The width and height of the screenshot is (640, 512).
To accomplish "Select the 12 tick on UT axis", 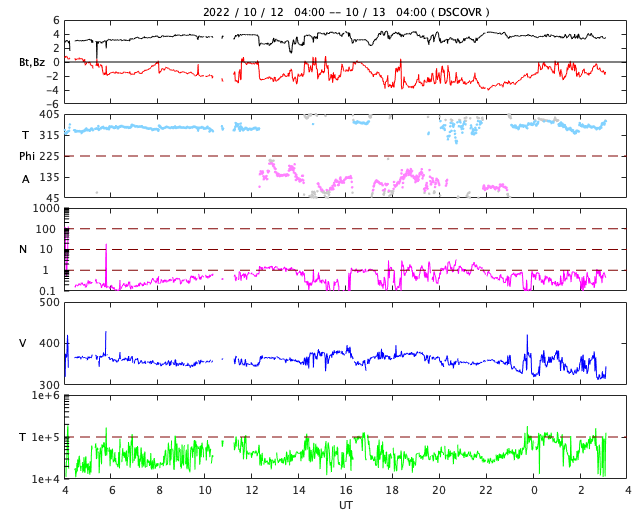I will [x=252, y=490].
